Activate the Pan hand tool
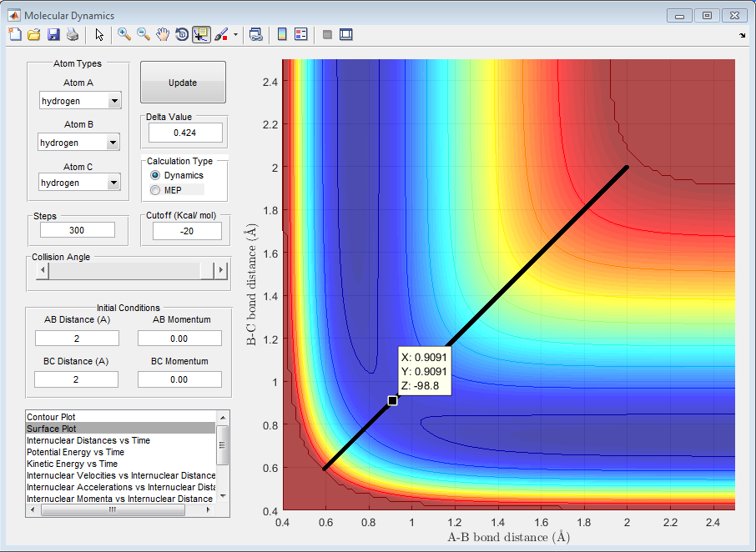The height and width of the screenshot is (552, 756). point(163,34)
